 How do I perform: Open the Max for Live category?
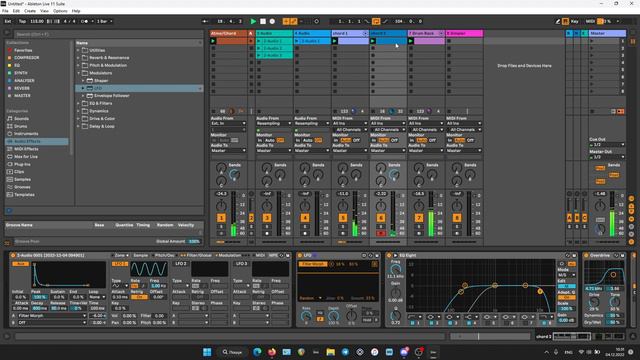point(26,157)
